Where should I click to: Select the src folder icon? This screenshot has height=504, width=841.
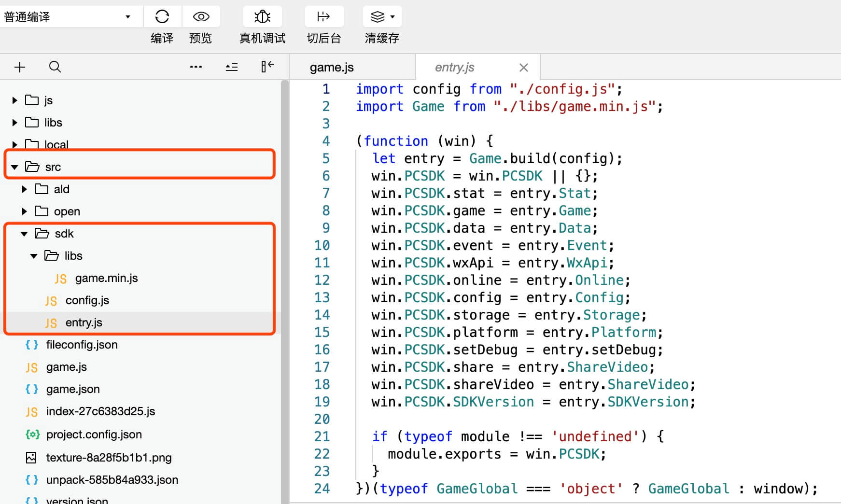pyautogui.click(x=32, y=167)
